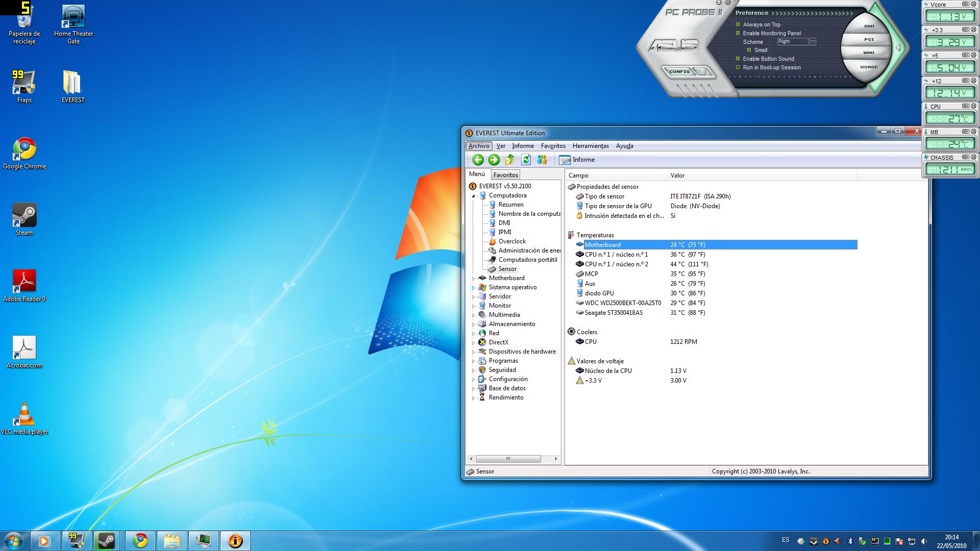Select Computadora portátil in the tree

[x=528, y=260]
